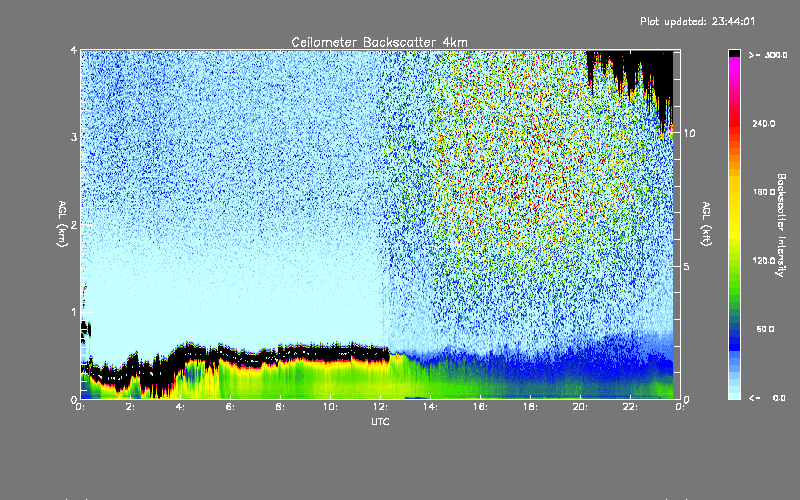The width and height of the screenshot is (800, 500).
Task: Click the '240.0' colorbar label
Action: pyautogui.click(x=764, y=123)
